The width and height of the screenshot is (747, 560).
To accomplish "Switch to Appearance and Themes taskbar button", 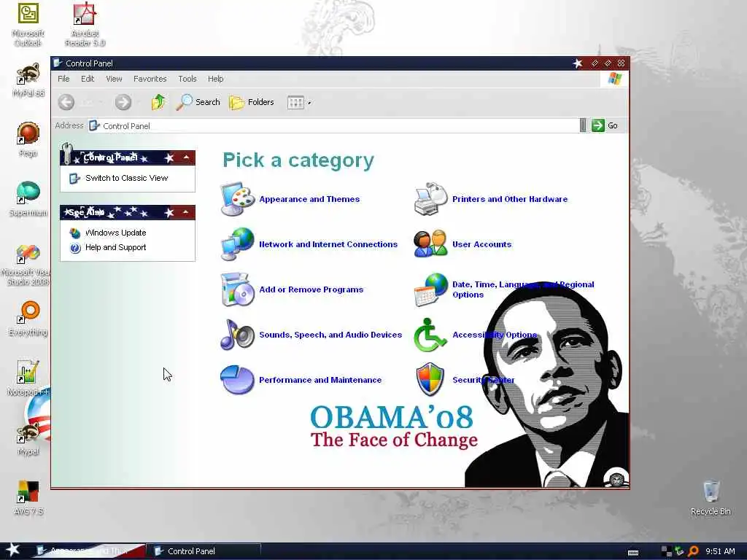I will pos(88,551).
